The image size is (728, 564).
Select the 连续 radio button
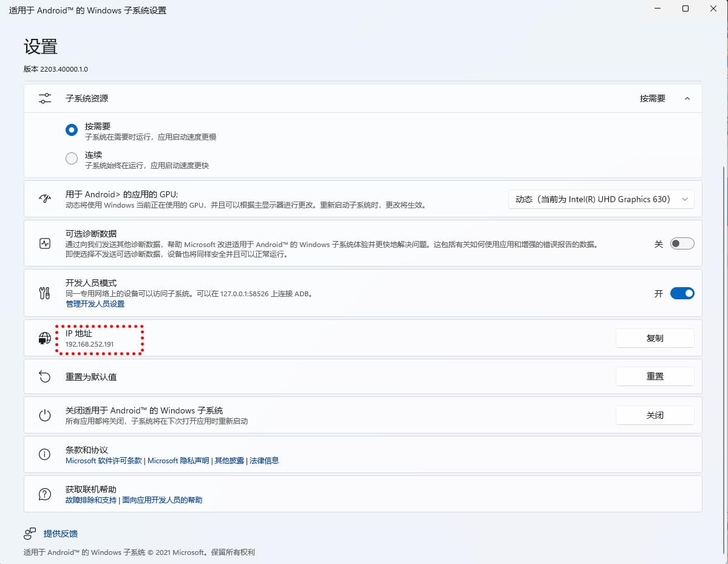coord(72,158)
